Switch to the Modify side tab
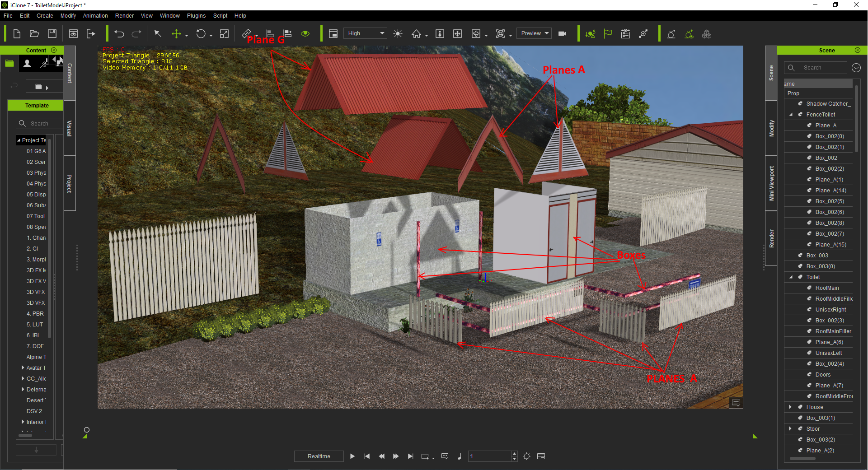Viewport: 868px width, 470px height. pyautogui.click(x=771, y=128)
